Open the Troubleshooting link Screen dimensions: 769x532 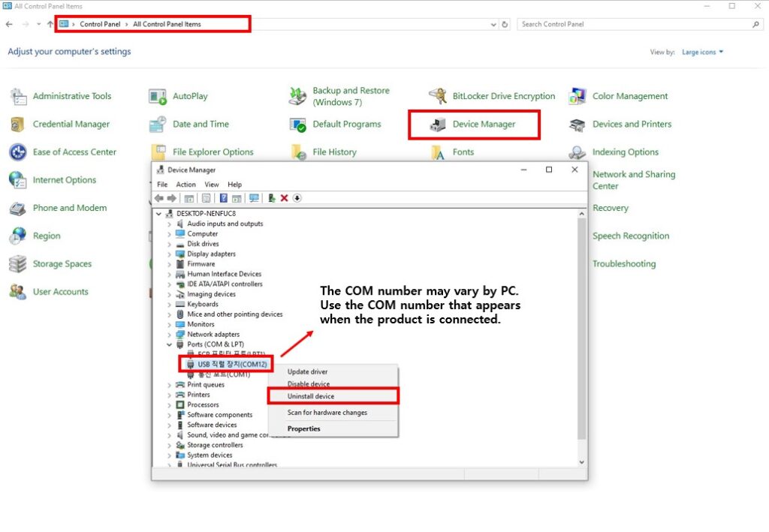tap(623, 264)
